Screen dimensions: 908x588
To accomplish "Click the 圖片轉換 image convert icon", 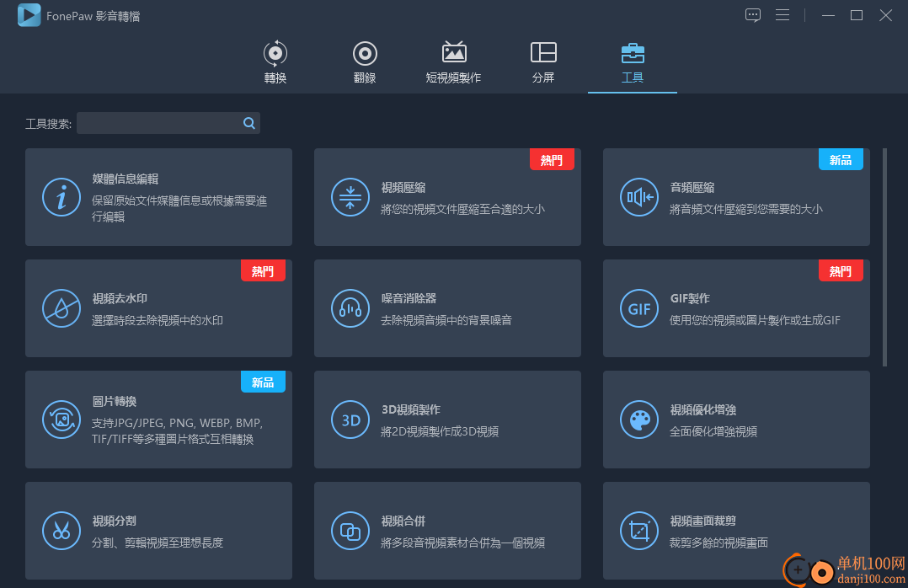I will 61,420.
